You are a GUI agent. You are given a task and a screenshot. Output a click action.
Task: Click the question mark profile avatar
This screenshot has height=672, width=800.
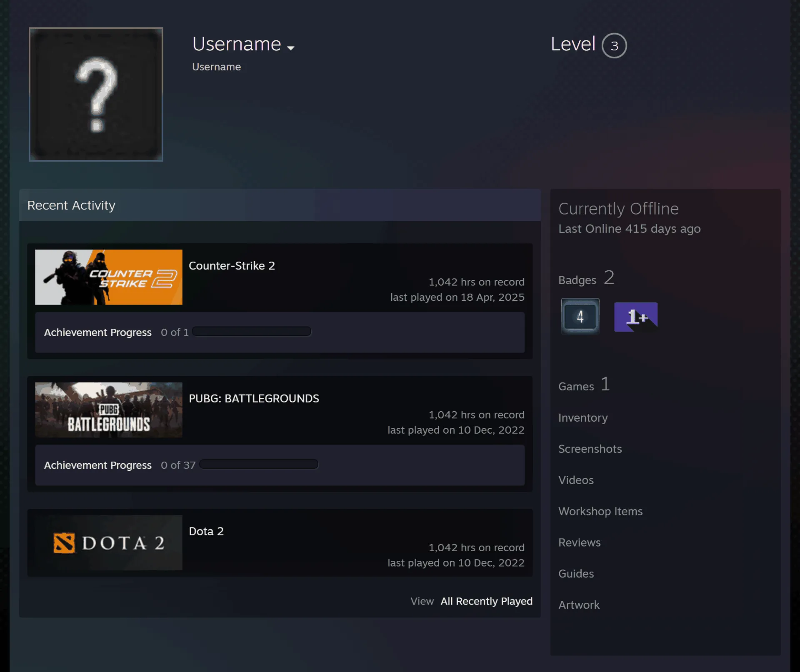[x=96, y=94]
